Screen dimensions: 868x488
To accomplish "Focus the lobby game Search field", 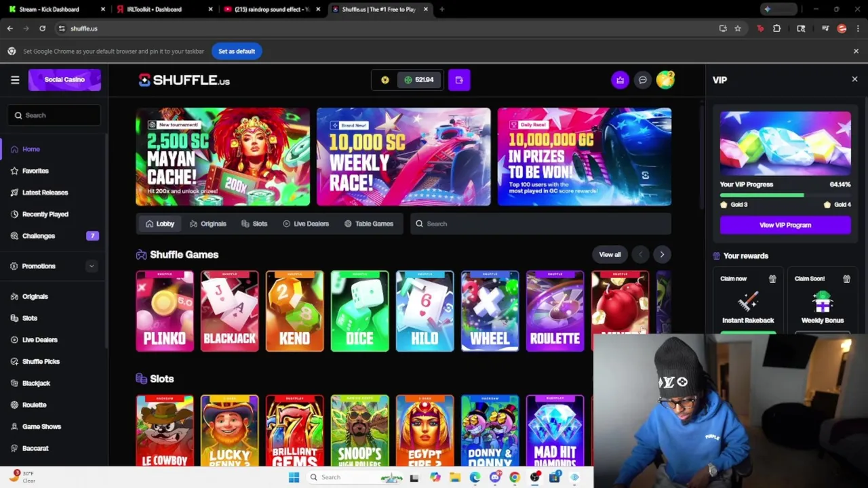I will (x=540, y=224).
